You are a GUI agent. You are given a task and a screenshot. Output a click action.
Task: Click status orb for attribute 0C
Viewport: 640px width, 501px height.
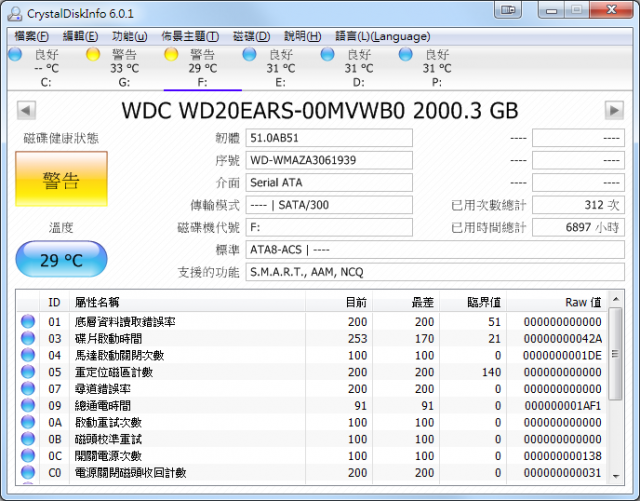28,455
